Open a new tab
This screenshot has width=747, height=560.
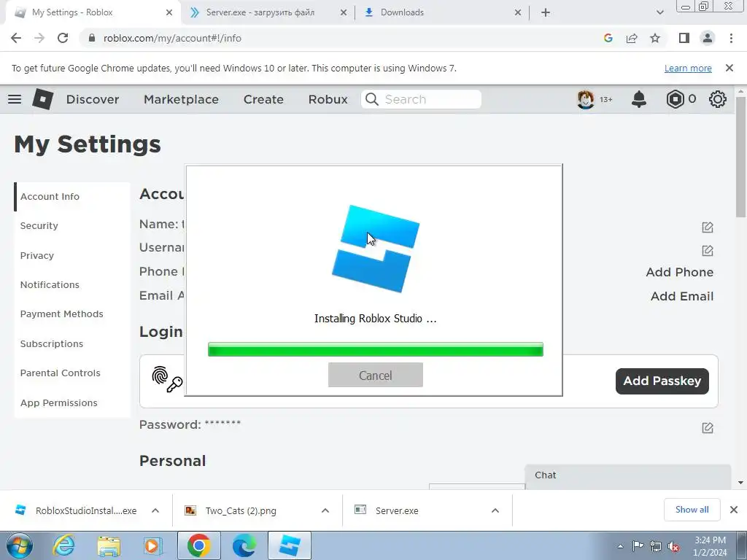pyautogui.click(x=546, y=12)
